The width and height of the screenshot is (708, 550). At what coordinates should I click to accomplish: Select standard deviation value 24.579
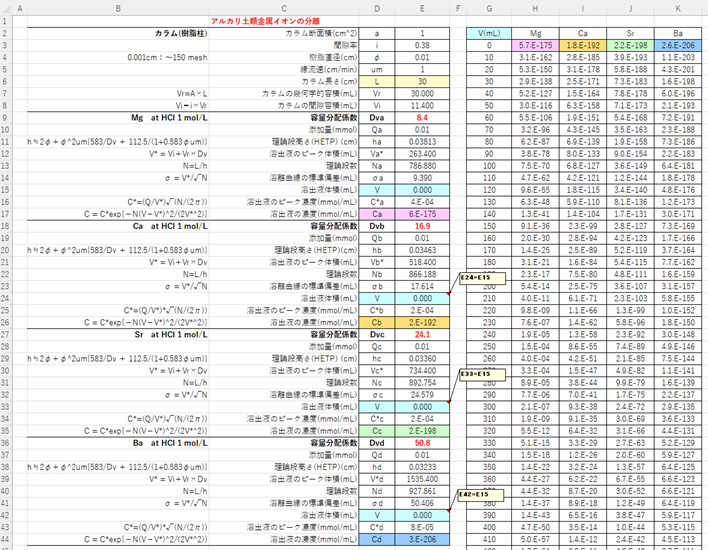coord(422,395)
